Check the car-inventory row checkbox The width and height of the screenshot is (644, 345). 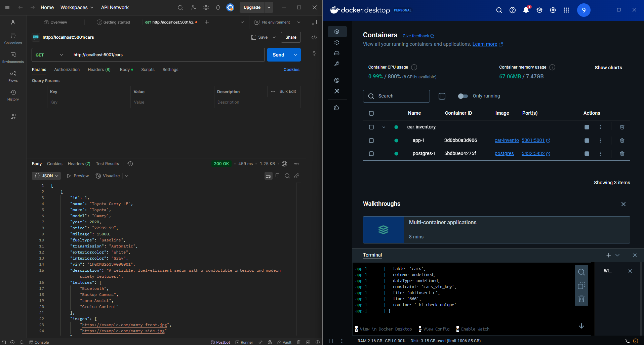coord(371,127)
